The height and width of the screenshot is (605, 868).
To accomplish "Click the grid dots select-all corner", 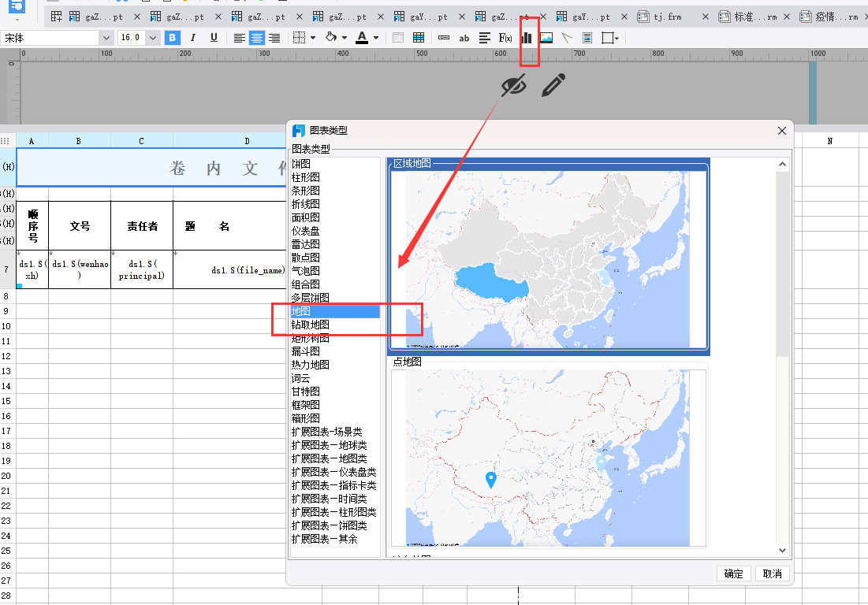I will point(5,141).
